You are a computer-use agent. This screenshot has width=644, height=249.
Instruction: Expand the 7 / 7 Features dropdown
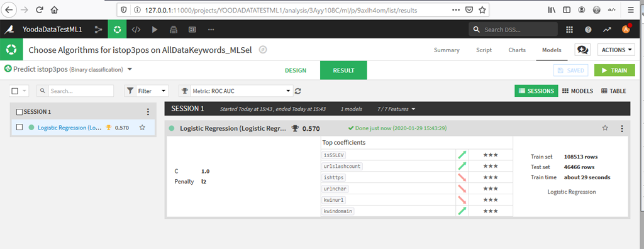[396, 109]
